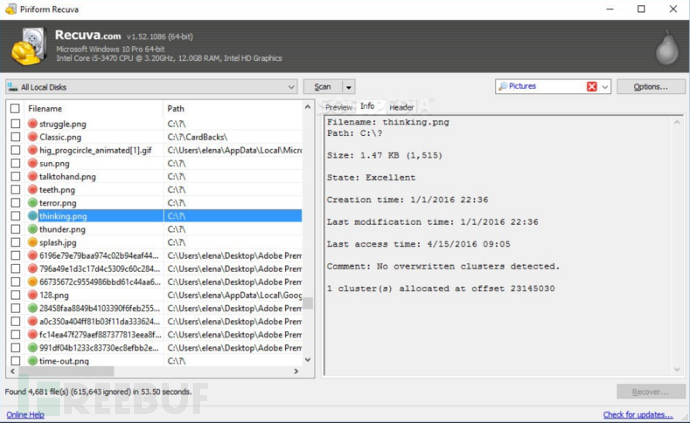Click the C:\?\CardBacks\ path cell
Screen dimensions: 690x423
(197, 137)
